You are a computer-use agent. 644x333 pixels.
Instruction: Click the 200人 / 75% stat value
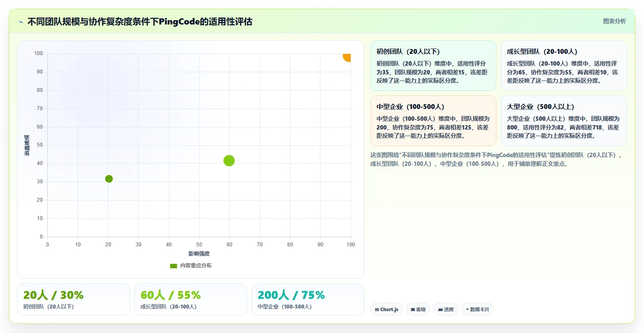291,295
